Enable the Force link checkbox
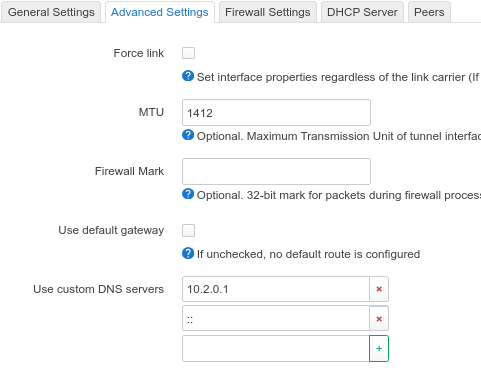The height and width of the screenshot is (376, 481). tap(188, 53)
